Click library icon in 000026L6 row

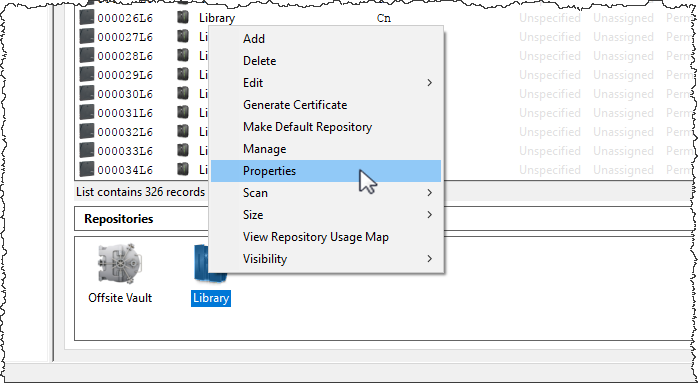point(183,17)
